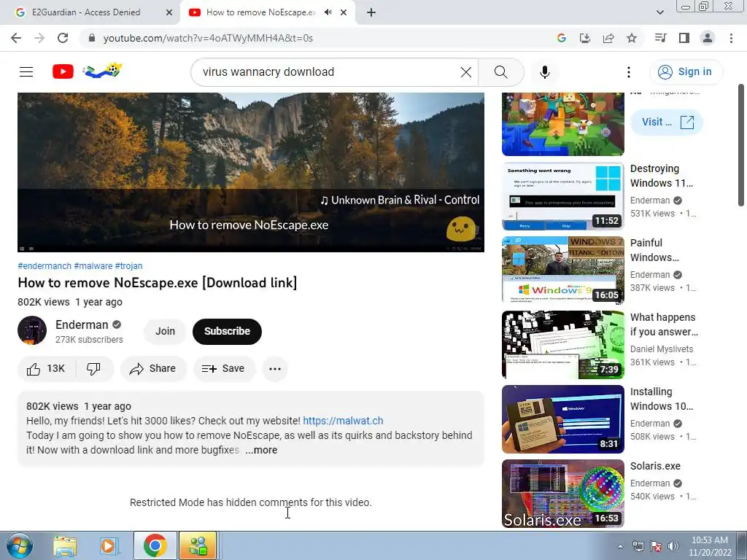Open the taskbar volume icon

pyautogui.click(x=673, y=546)
